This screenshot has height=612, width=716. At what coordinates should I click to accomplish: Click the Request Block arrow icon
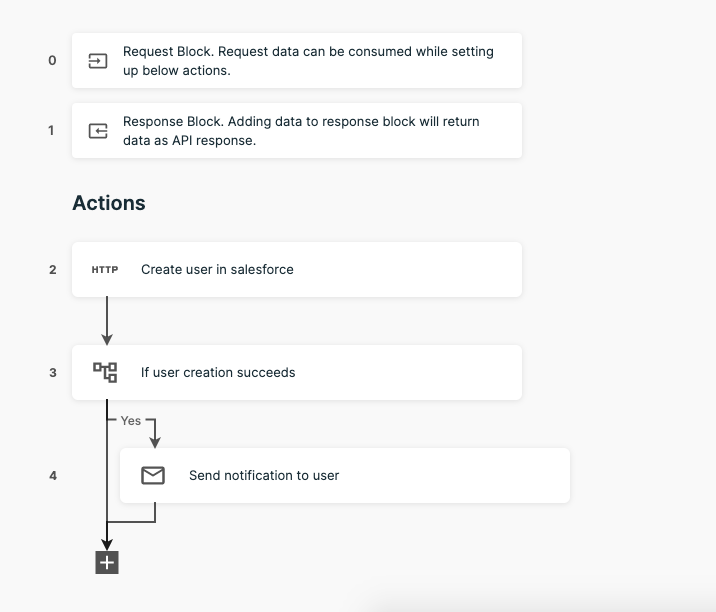point(97,61)
